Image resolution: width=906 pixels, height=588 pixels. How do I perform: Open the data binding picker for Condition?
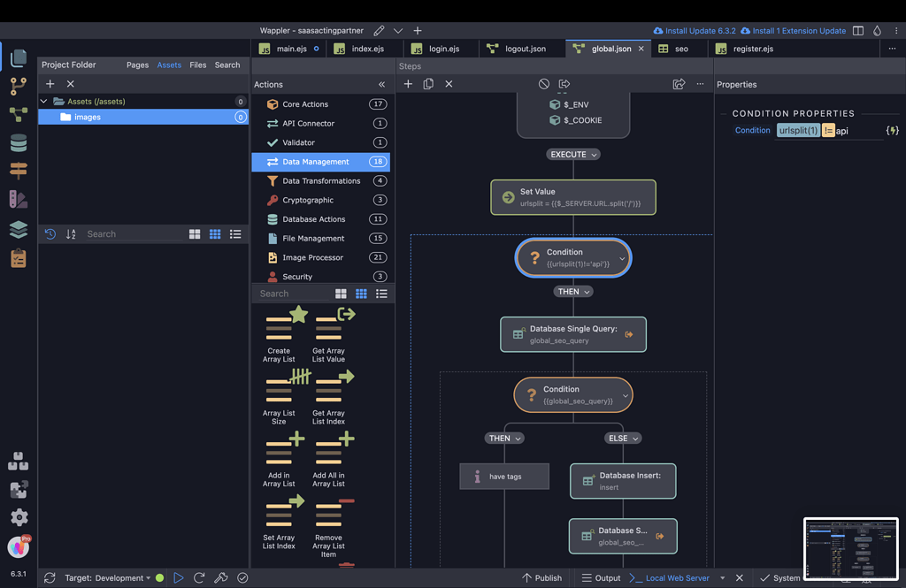[x=892, y=131]
